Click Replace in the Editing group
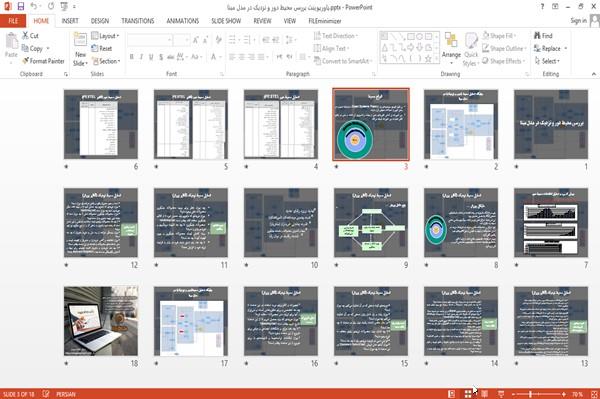600x399 pixels. [550, 48]
